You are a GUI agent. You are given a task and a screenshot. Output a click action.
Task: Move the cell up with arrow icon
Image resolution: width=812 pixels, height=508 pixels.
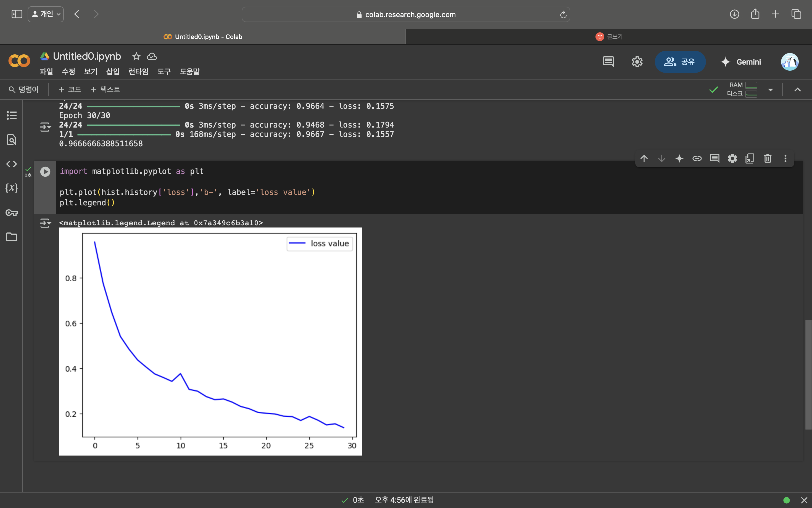point(644,158)
